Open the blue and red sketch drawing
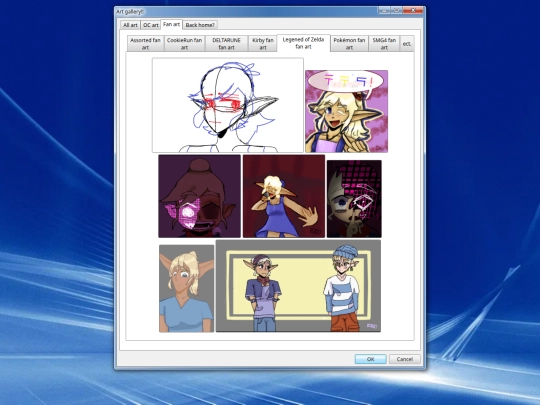This screenshot has width=540, height=405. 228,105
